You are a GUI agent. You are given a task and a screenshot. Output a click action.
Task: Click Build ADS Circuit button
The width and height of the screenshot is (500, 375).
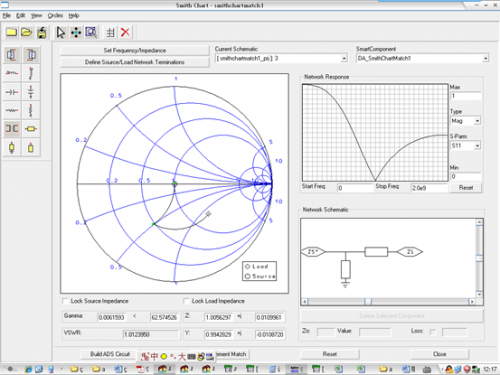click(x=110, y=354)
